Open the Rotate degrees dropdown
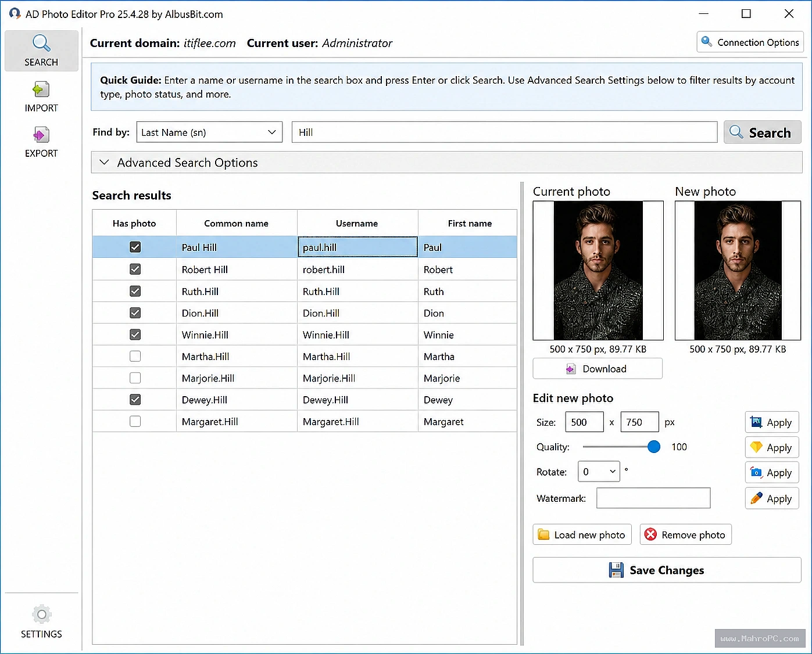812x654 pixels. pyautogui.click(x=599, y=472)
